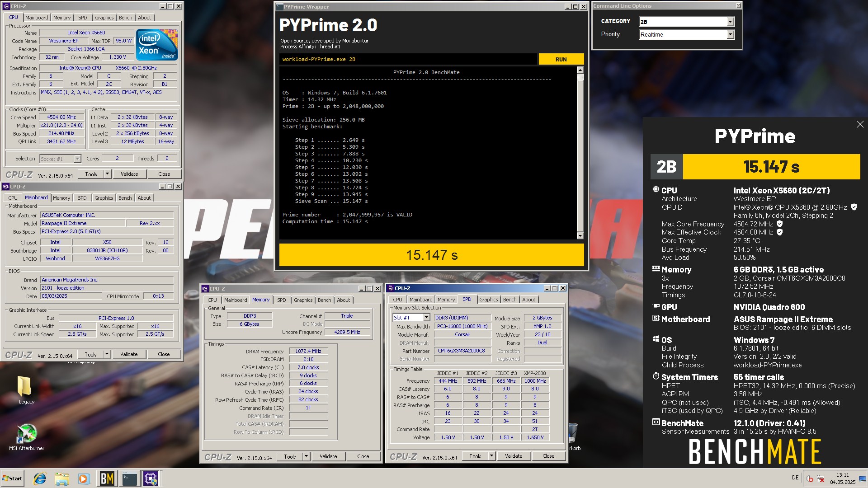Click Max Effective Clock verified shield
868x488 pixels.
coord(780,232)
